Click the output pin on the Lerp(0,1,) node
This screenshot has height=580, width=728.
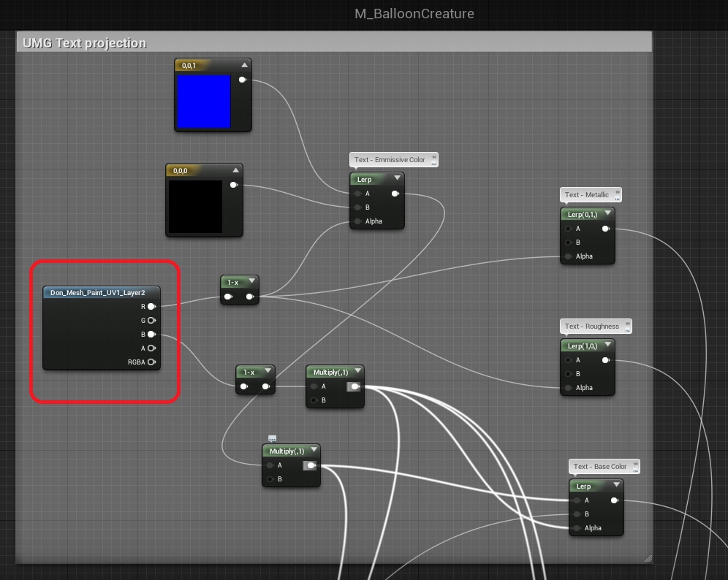[x=606, y=229]
